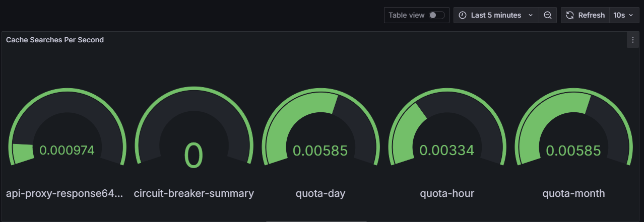The height and width of the screenshot is (222, 644).
Task: Open the panel's three-dot menu
Action: click(x=633, y=40)
